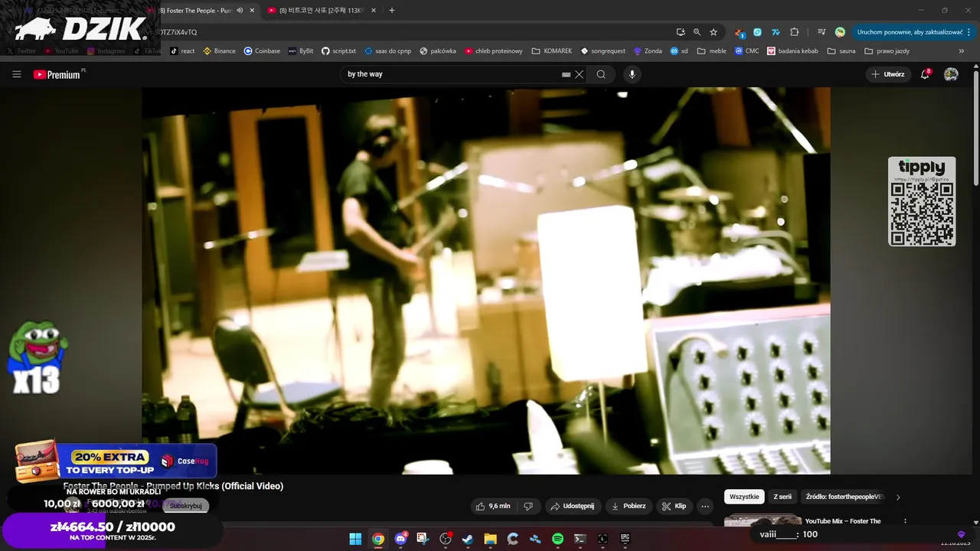
Task: Show more filter chips with right chevron
Action: tap(898, 497)
